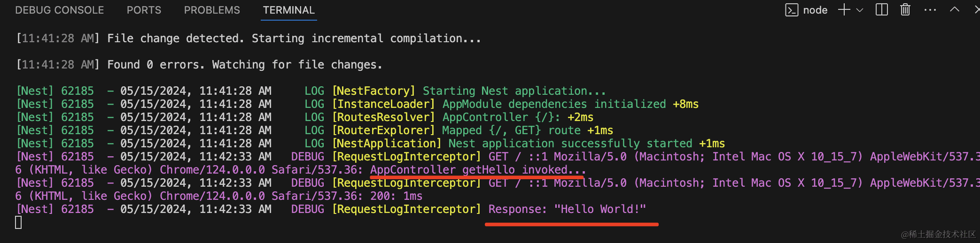Viewport: 980px width, 243px height.
Task: Select the TERMINAL tab
Action: 289,10
